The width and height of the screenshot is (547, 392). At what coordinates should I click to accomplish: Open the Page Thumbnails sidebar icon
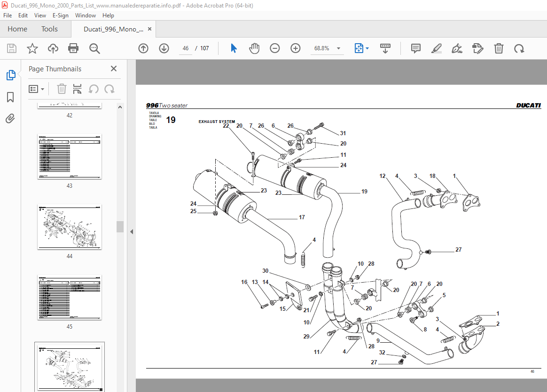pos(11,75)
